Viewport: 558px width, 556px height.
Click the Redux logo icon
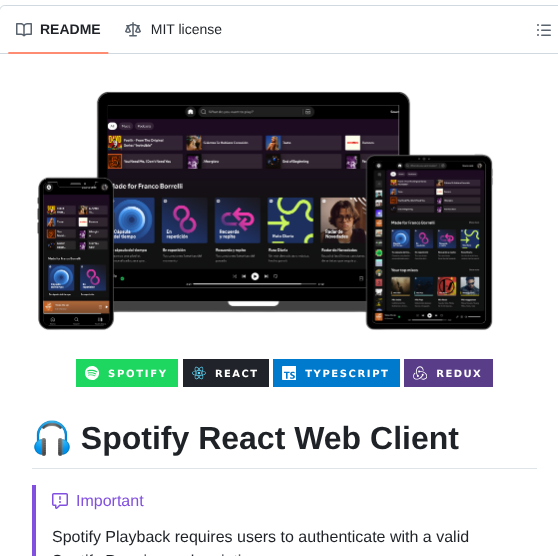(420, 373)
